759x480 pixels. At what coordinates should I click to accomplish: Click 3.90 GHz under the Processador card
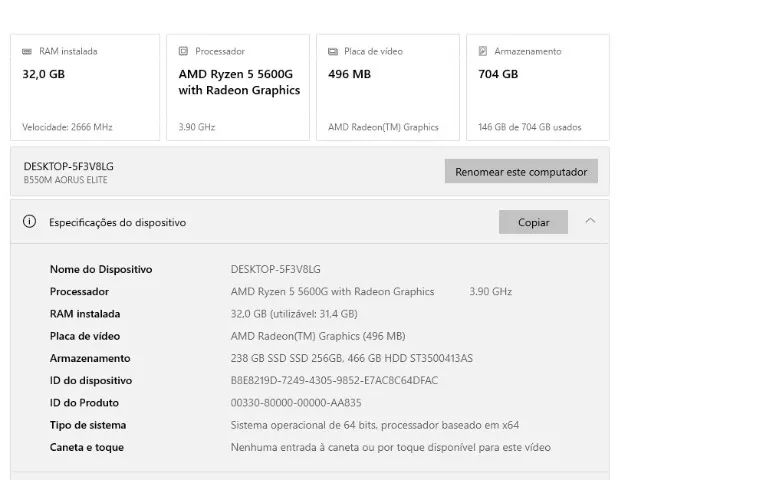coord(197,127)
